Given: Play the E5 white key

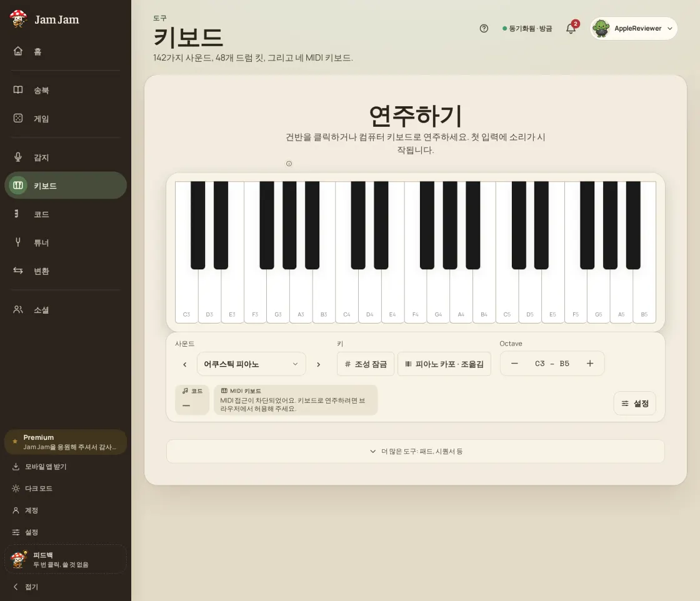Looking at the screenshot, I should (552, 297).
